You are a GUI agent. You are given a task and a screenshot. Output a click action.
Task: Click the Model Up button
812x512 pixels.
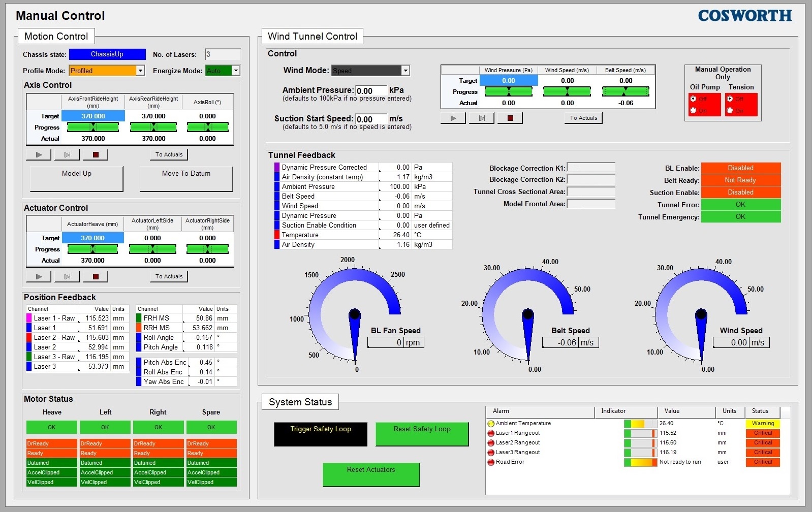pos(77,179)
